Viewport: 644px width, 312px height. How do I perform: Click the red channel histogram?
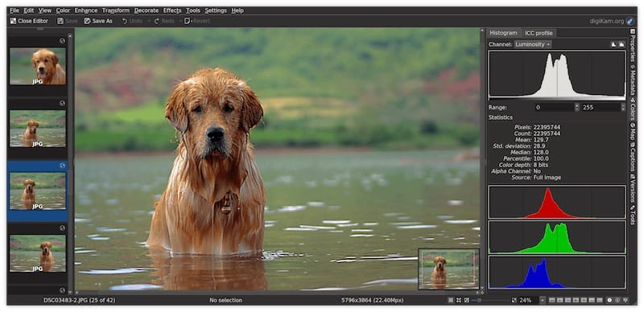557,202
